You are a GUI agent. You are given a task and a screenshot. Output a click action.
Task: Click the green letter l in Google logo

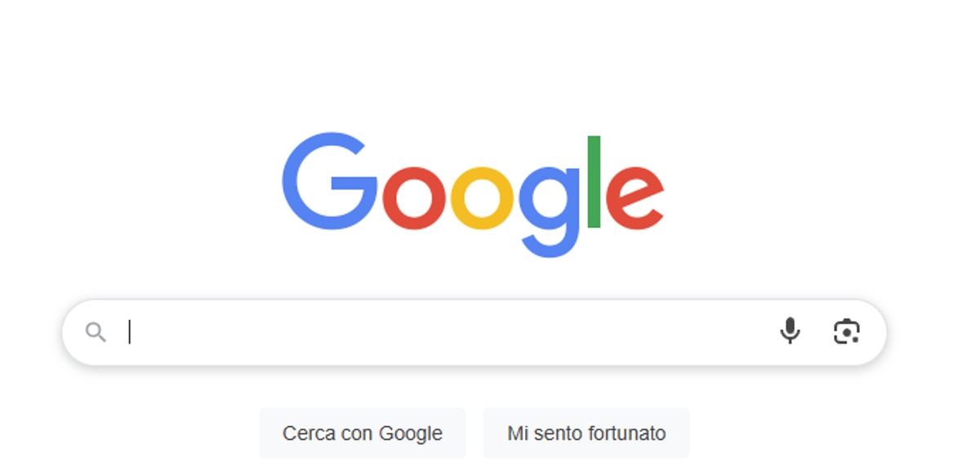[x=595, y=182]
